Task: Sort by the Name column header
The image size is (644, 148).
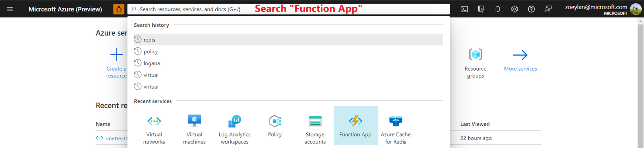Action: tap(103, 124)
